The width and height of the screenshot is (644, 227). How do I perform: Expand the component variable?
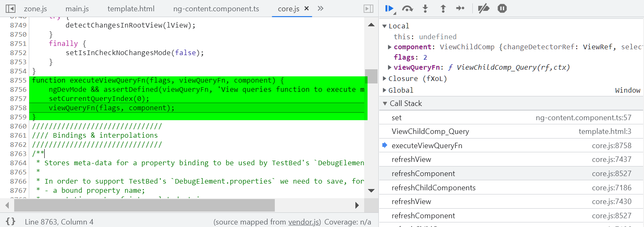390,47
